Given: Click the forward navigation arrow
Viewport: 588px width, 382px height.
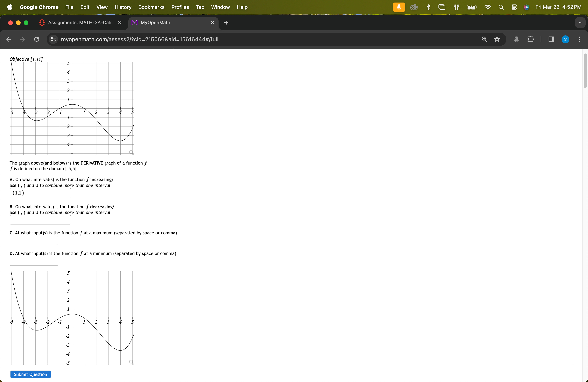Looking at the screenshot, I should tap(22, 39).
